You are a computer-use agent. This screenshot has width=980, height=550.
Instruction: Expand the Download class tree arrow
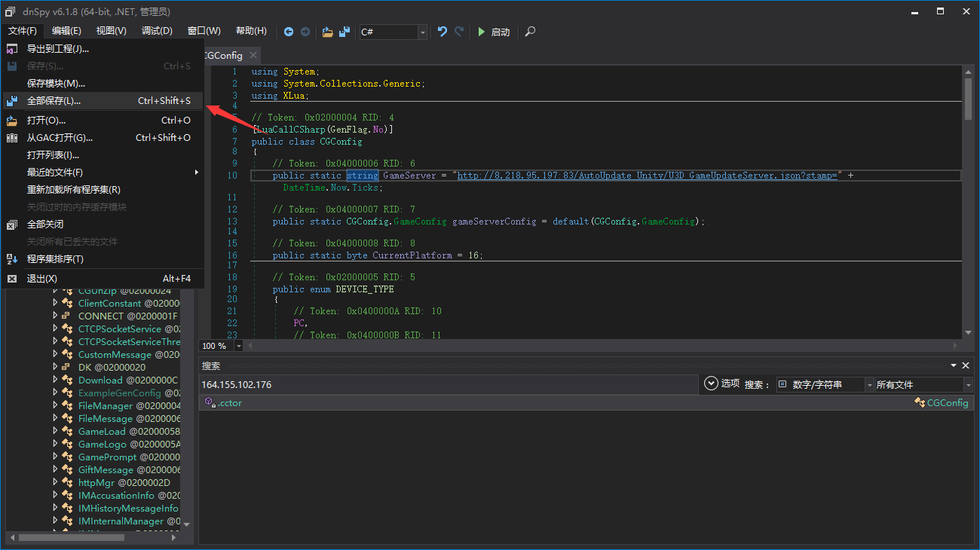coord(55,380)
